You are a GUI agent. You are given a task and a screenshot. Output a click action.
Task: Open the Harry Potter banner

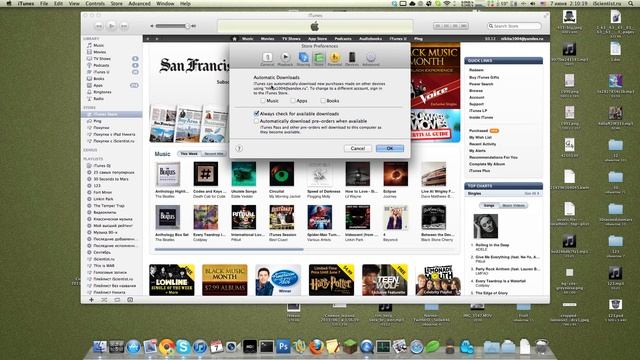(331, 280)
